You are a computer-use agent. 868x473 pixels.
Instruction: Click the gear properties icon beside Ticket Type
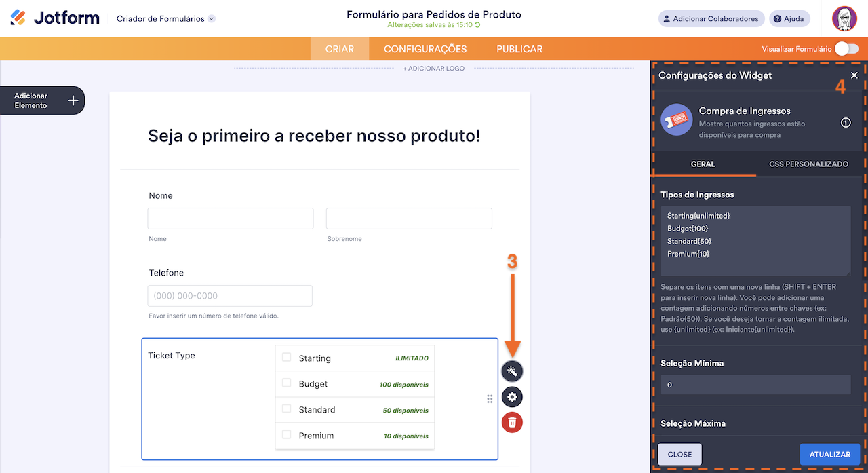(512, 396)
